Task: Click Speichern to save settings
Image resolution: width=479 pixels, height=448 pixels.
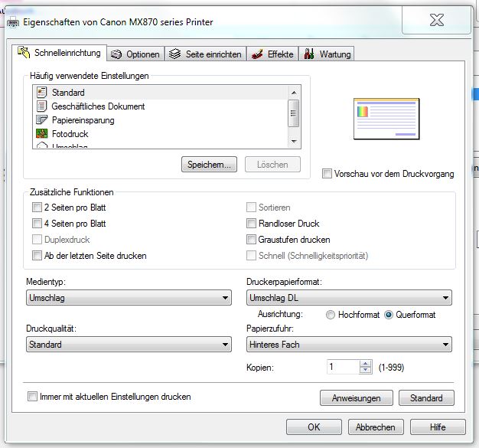Action: 209,165
